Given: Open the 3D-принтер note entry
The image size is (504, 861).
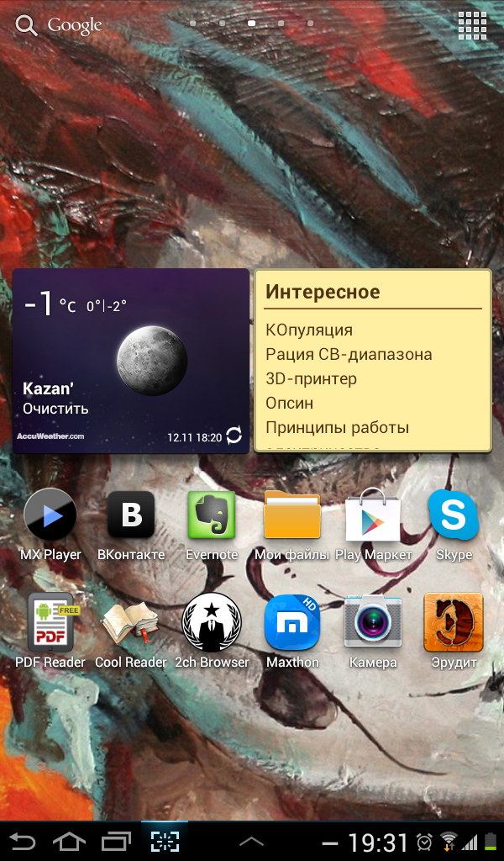Looking at the screenshot, I should coord(311,379).
